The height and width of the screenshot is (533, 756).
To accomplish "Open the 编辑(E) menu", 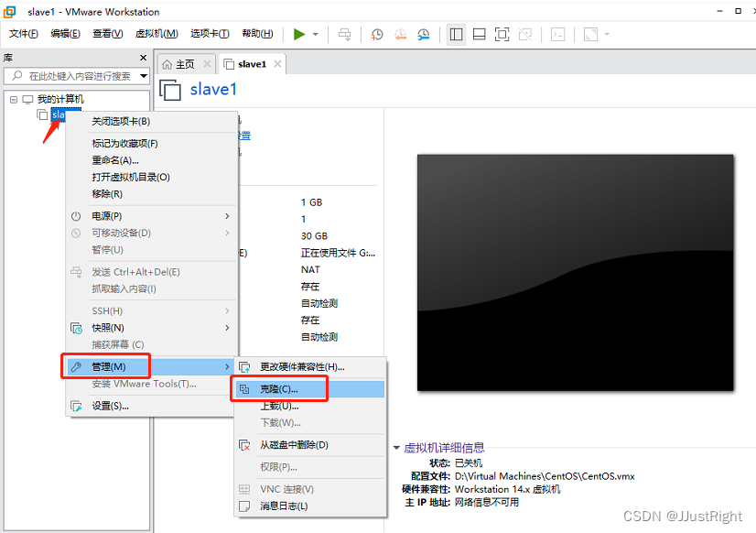I will 65,33.
